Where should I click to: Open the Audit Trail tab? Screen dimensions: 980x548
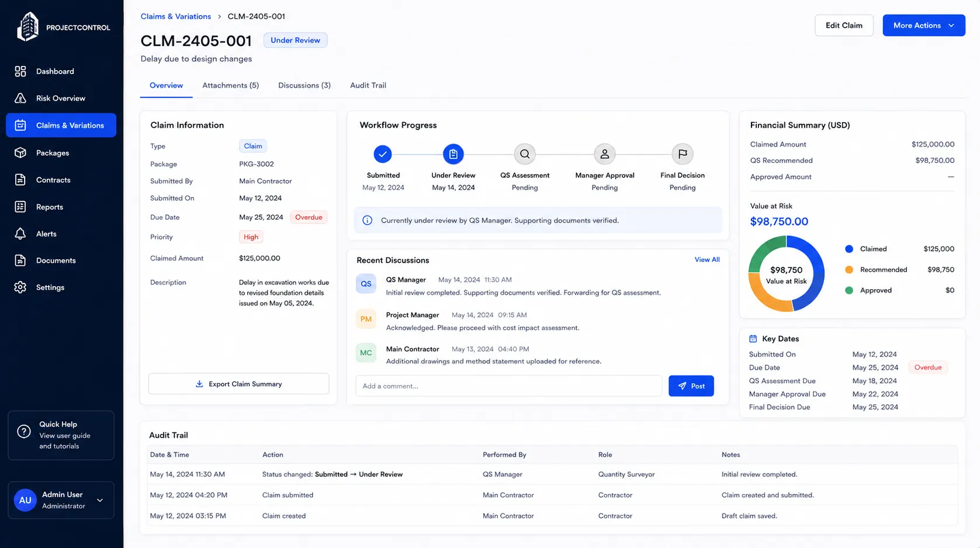click(368, 85)
